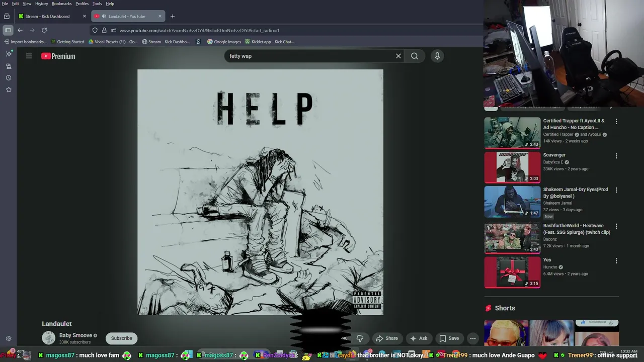This screenshot has width=644, height=362.
Task: Open bookmarks star sidebar icon
Action: tap(9, 89)
